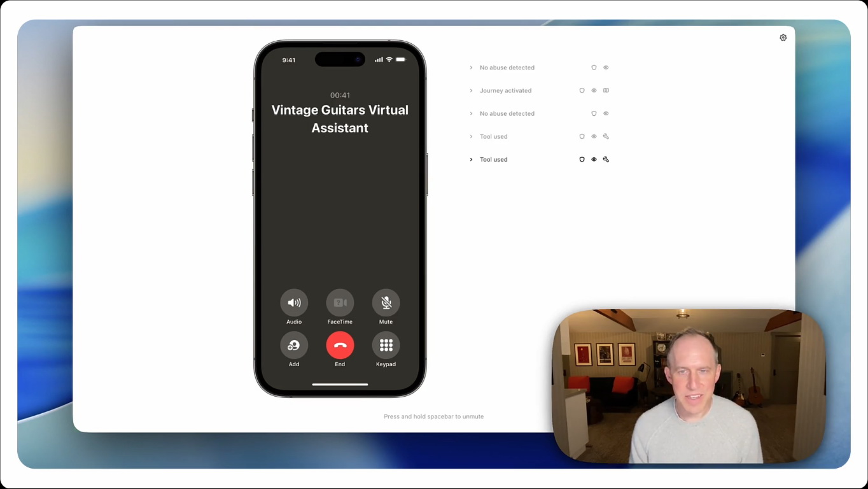
Task: Expand the dimmed Tool used entry chevron
Action: point(471,136)
